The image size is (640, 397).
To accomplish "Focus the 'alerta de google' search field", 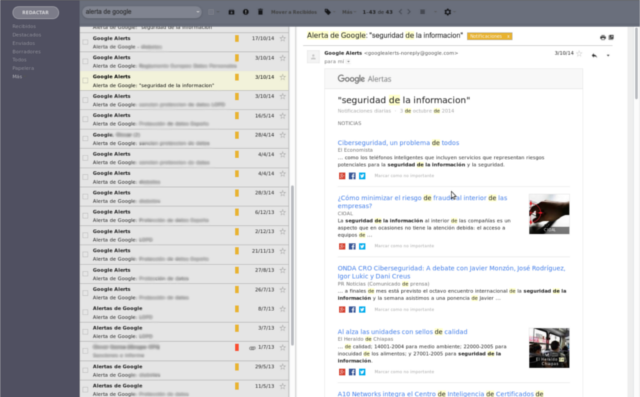I will [x=139, y=12].
